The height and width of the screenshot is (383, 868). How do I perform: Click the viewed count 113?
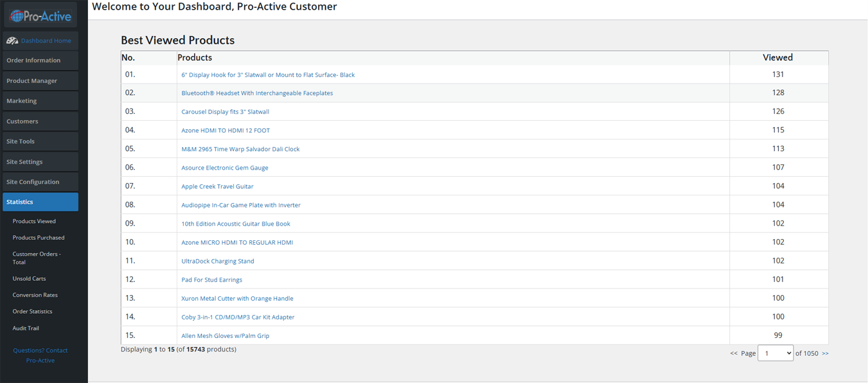(778, 148)
